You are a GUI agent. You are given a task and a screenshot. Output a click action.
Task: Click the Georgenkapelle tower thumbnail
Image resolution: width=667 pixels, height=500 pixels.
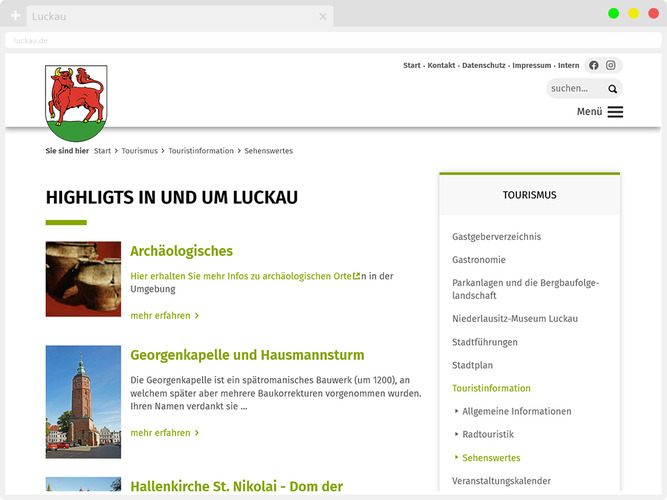coord(83,401)
